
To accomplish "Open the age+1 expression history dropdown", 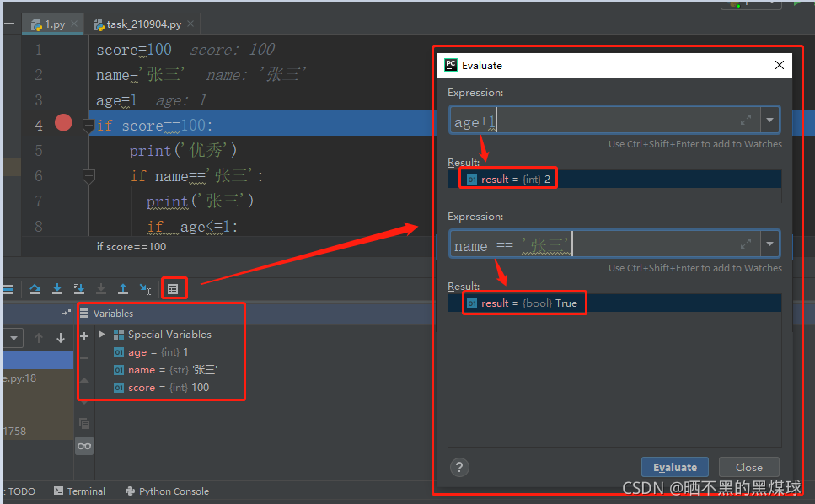I will (x=769, y=120).
